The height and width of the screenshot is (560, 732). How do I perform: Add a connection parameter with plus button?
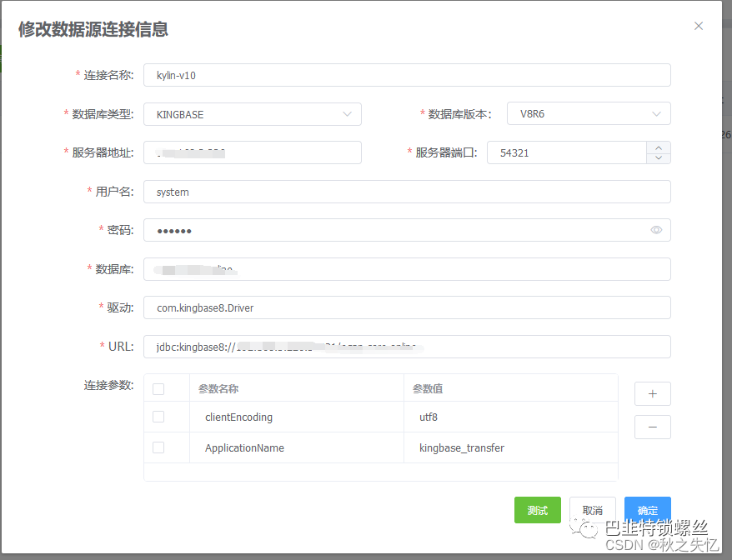coord(652,394)
